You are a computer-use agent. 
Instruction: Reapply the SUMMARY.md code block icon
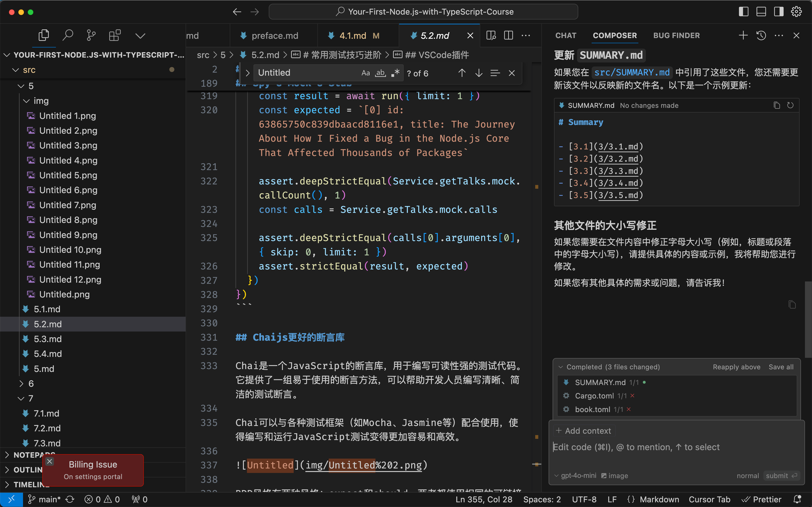click(x=790, y=105)
